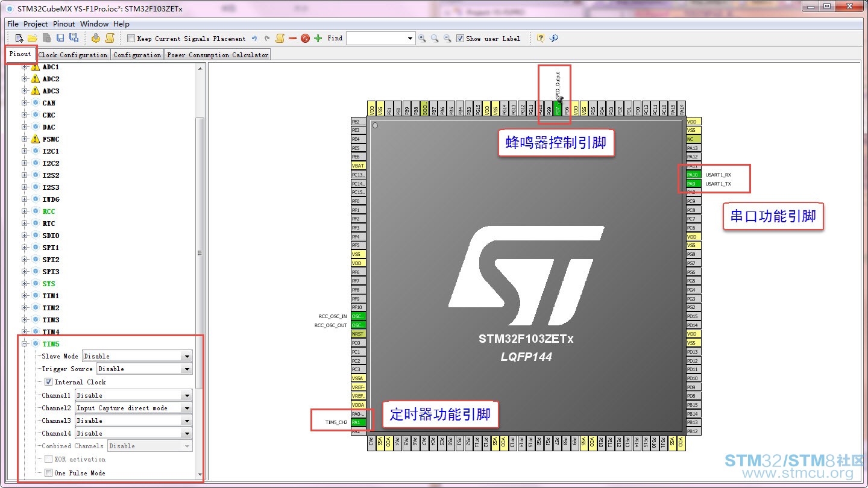Open the Help menu

pos(121,24)
